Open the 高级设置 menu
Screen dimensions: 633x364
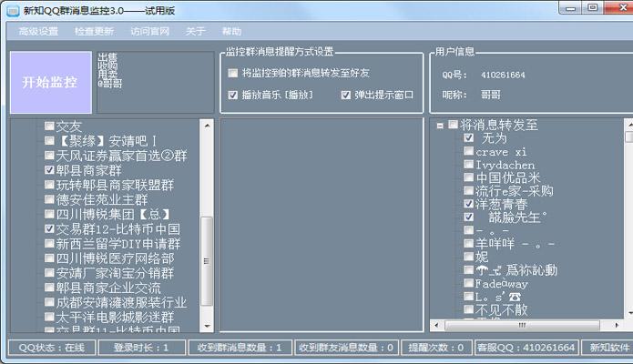pos(37,31)
